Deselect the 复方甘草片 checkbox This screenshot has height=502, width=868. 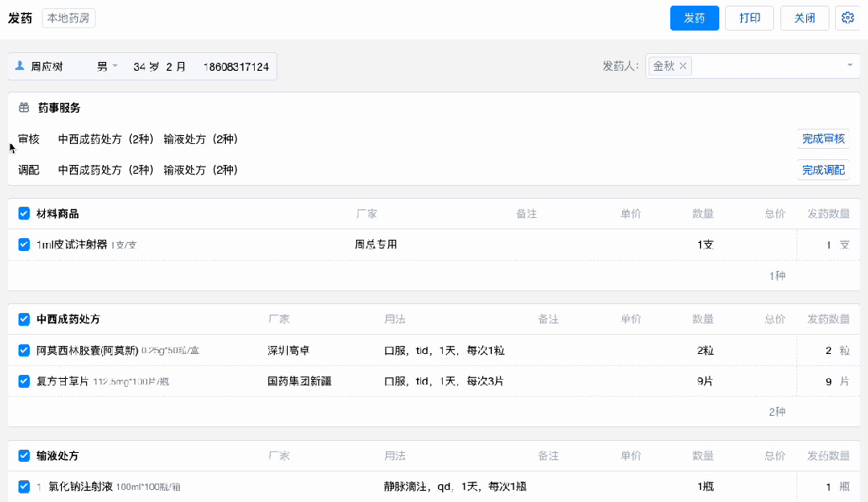click(x=24, y=381)
